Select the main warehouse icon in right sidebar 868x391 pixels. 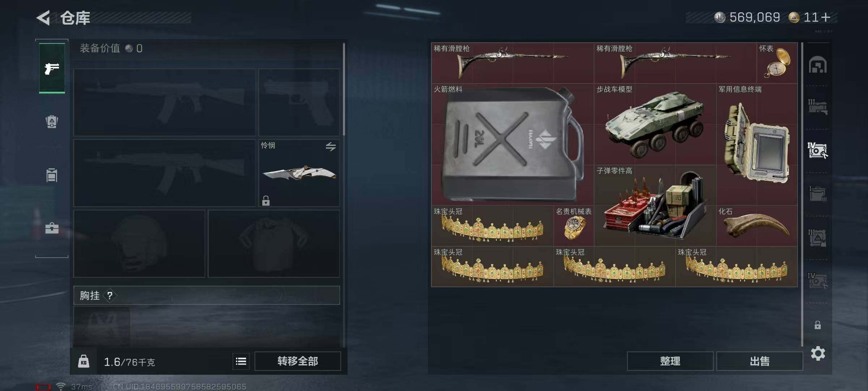818,65
